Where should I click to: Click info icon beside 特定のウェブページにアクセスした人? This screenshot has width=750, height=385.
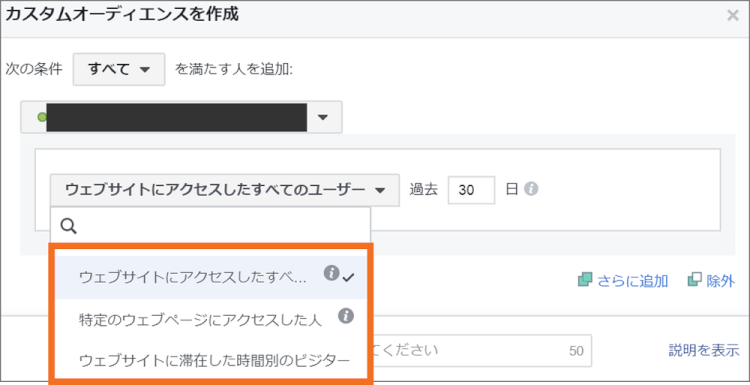pyautogui.click(x=346, y=316)
